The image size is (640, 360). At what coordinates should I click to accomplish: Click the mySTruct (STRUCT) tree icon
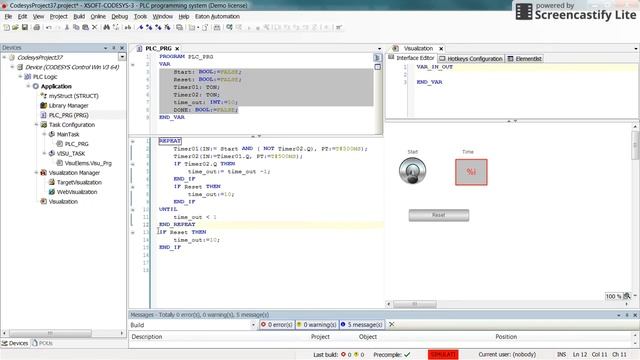tap(43, 96)
